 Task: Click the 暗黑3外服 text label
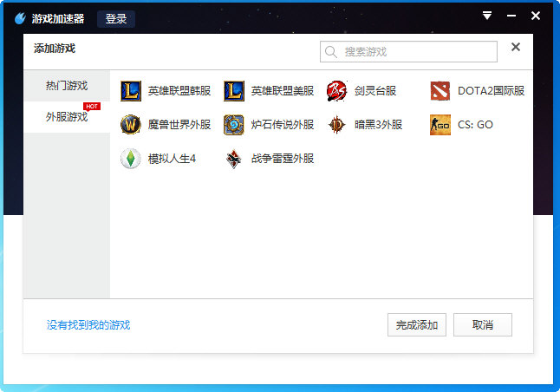pos(379,125)
